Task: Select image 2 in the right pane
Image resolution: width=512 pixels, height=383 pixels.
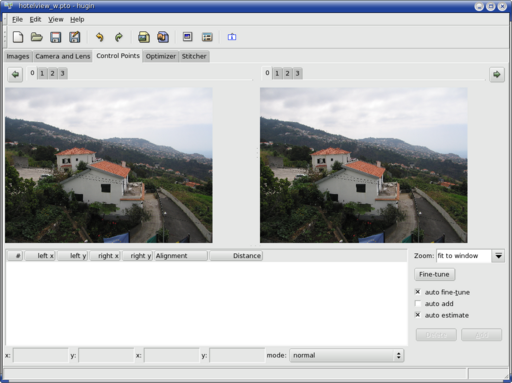Action: point(287,73)
